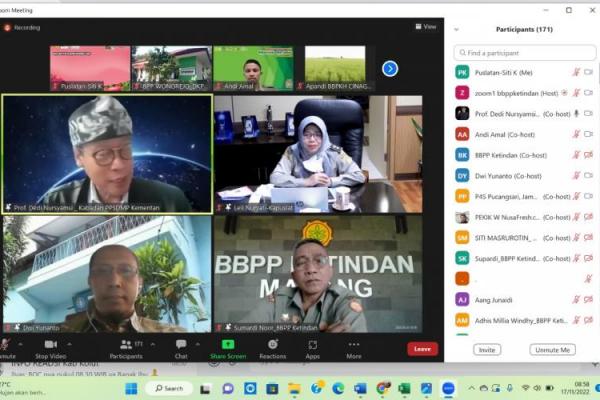Screen dimensions: 600x400
Task: Click Z avatar of zoom1 bbppketindan
Action: (x=462, y=93)
